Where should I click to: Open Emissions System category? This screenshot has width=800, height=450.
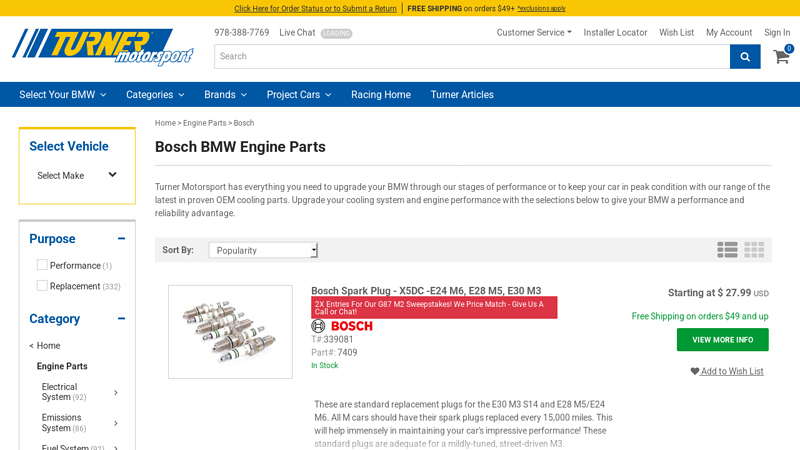[x=64, y=422]
